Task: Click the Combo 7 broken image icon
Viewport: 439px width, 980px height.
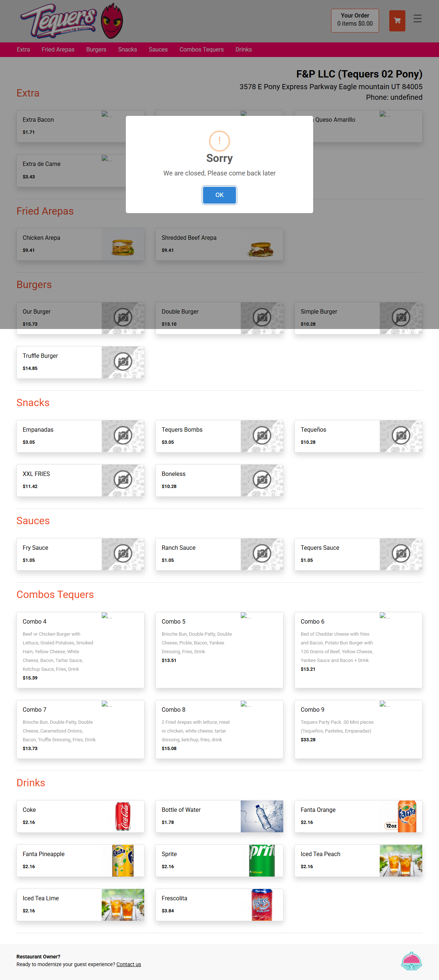Action: (106, 704)
